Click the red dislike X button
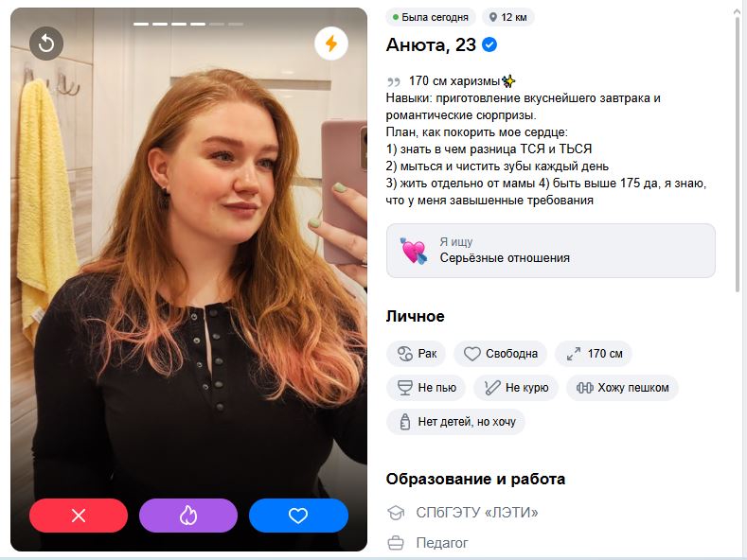Image resolution: width=747 pixels, height=560 pixels. [x=79, y=516]
